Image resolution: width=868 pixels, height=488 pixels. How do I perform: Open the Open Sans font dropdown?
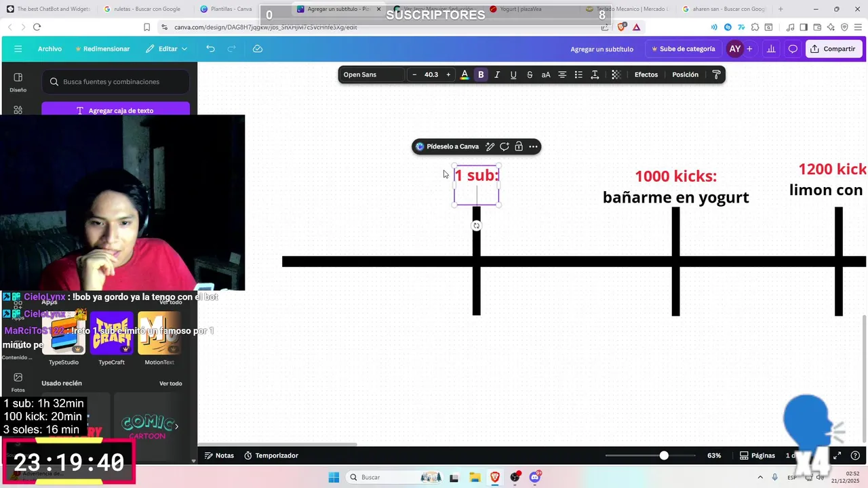pyautogui.click(x=372, y=75)
